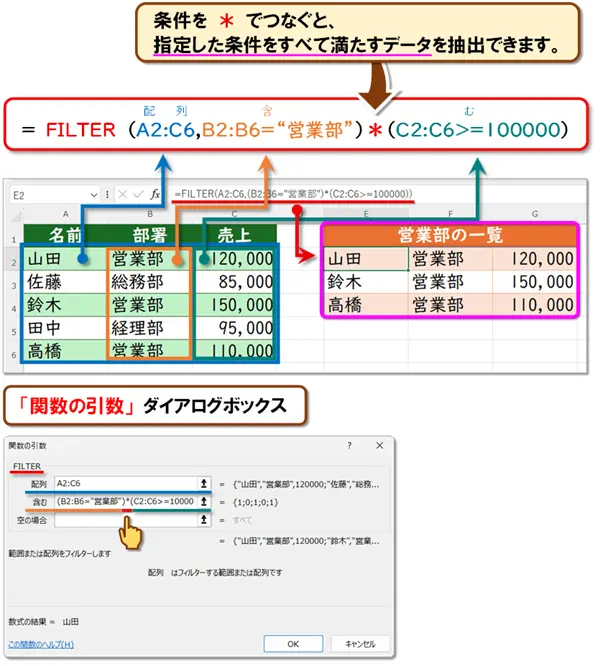Click 範囲または配列をフィルターします description

(x=60, y=553)
